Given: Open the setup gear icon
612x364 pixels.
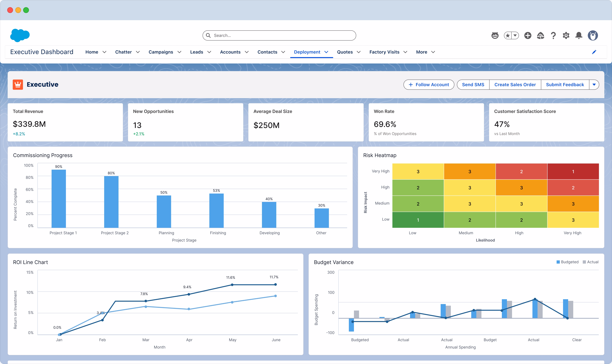Looking at the screenshot, I should 566,35.
